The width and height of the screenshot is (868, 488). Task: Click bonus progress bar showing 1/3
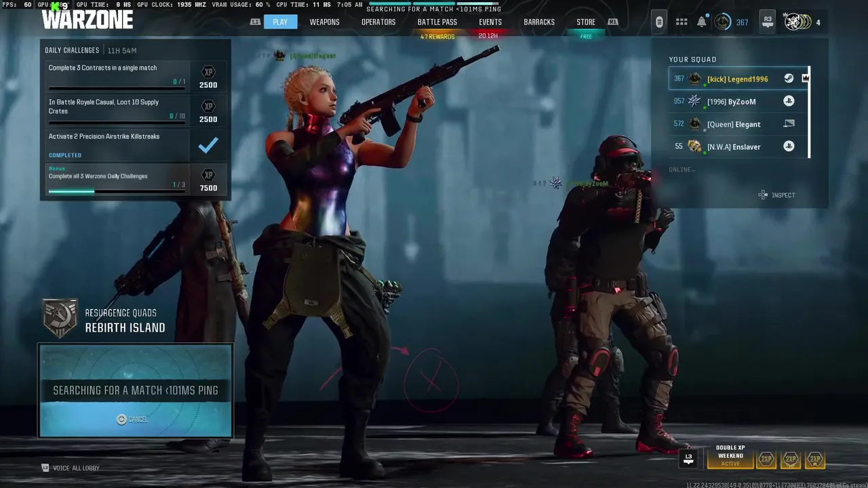117,191
